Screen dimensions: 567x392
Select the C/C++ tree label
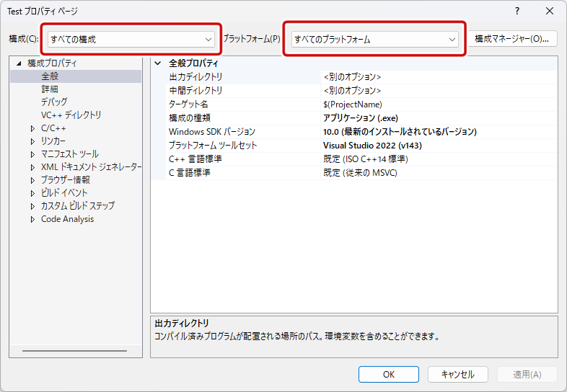53,128
